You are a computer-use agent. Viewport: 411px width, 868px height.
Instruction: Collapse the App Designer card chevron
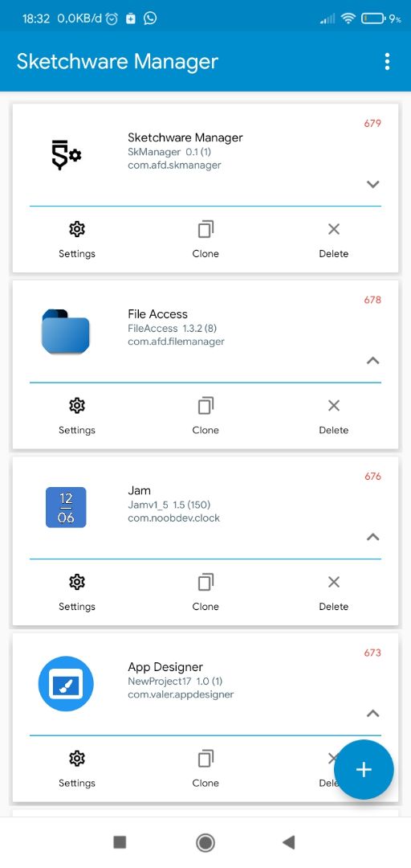tap(372, 713)
